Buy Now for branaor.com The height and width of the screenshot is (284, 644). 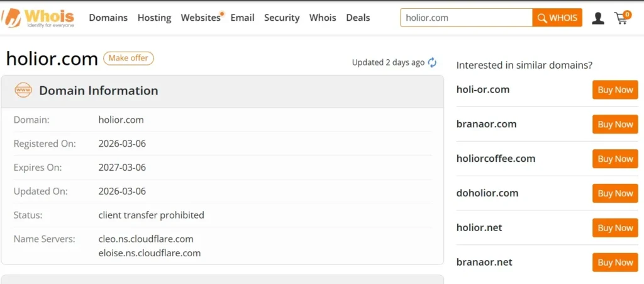coord(615,124)
